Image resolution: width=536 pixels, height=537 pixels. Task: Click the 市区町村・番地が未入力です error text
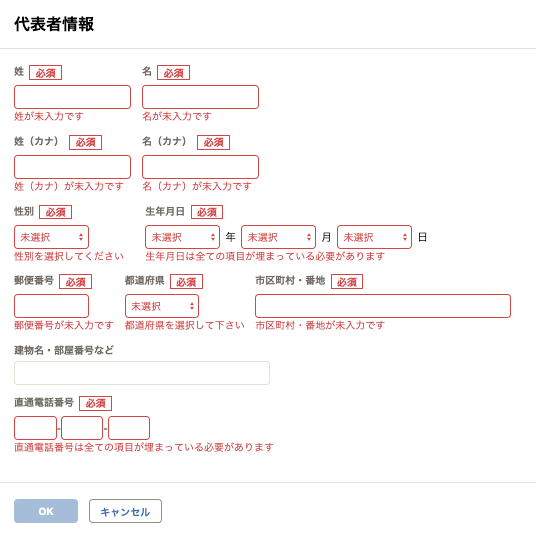pos(320,325)
